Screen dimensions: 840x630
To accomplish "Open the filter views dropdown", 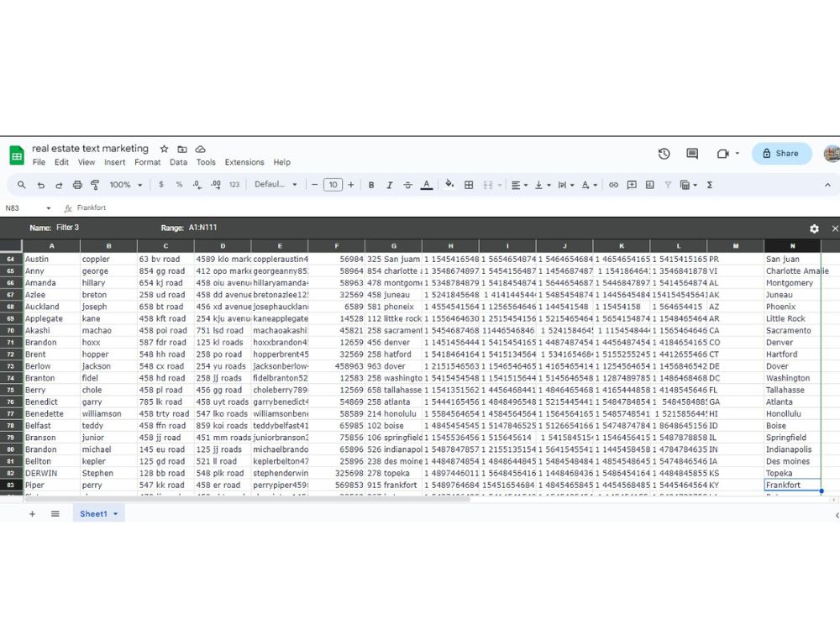I will click(689, 185).
